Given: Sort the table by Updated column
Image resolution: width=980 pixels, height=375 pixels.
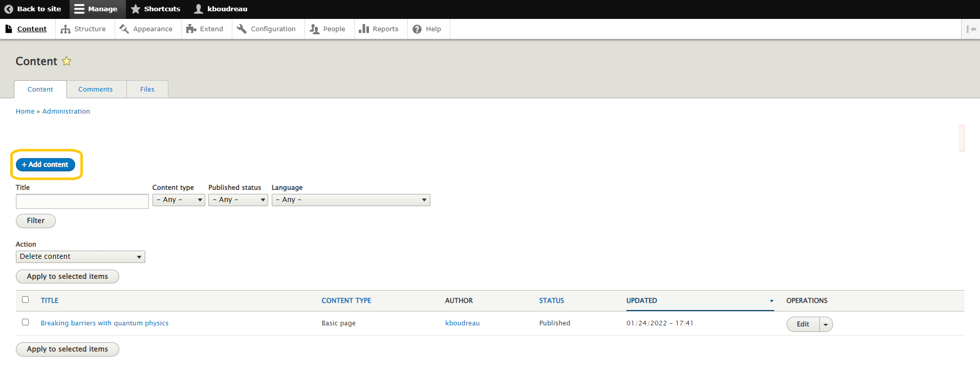Looking at the screenshot, I should click(x=642, y=301).
